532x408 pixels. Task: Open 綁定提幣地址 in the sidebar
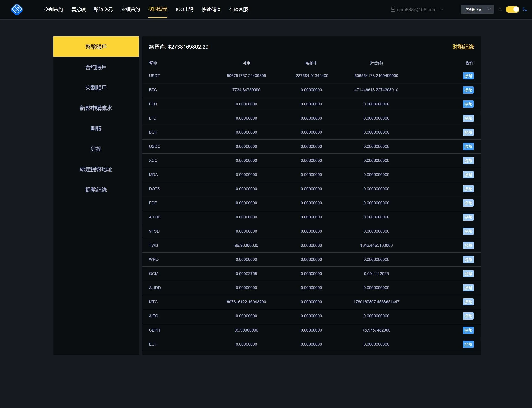click(x=96, y=169)
